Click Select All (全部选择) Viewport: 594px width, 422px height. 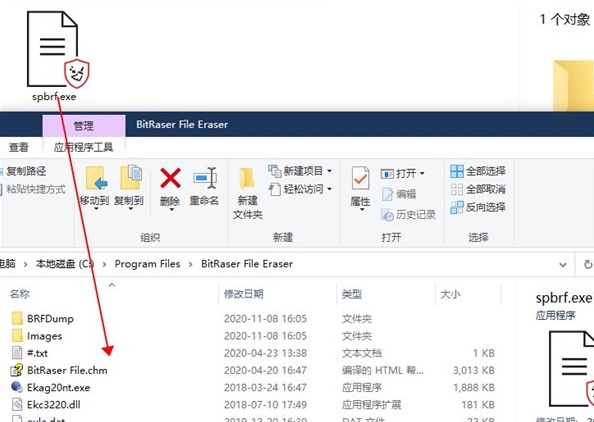tap(478, 171)
